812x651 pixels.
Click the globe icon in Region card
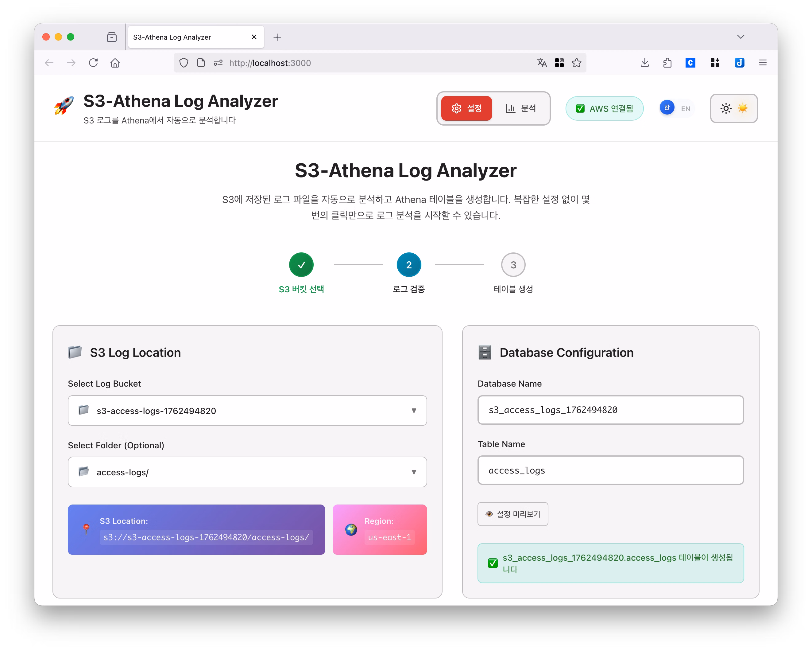click(351, 530)
